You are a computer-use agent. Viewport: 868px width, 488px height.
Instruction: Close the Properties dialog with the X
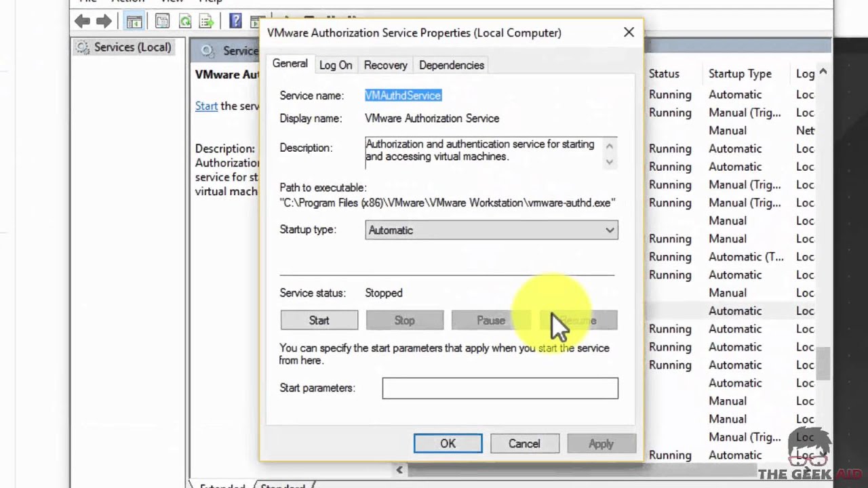pyautogui.click(x=629, y=33)
